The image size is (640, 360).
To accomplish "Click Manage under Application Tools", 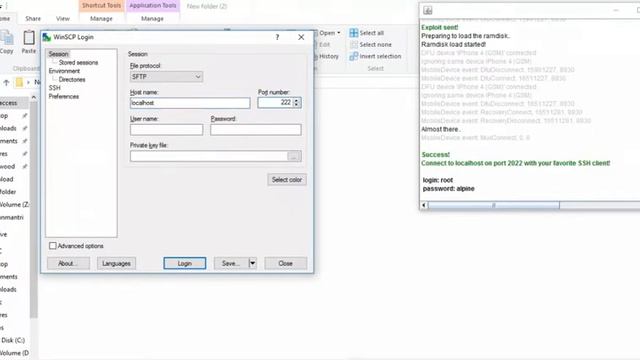I will (152, 19).
